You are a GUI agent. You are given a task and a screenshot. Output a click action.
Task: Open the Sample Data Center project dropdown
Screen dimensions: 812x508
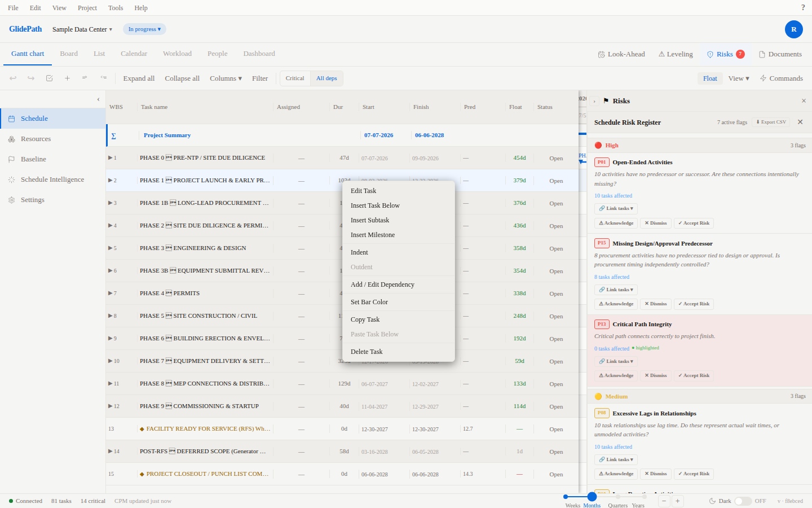click(82, 29)
